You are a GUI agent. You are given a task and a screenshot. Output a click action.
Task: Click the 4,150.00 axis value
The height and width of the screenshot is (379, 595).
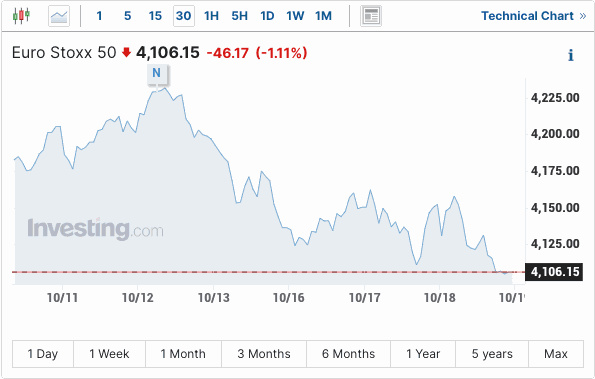[555, 208]
